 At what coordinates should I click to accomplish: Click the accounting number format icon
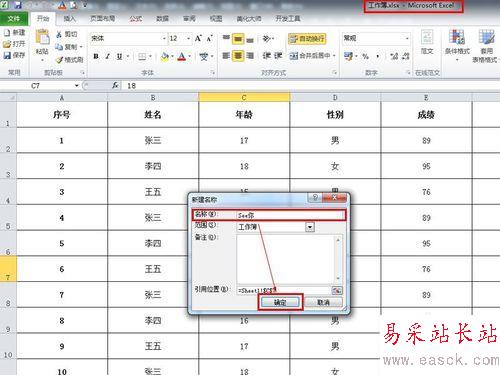348,56
